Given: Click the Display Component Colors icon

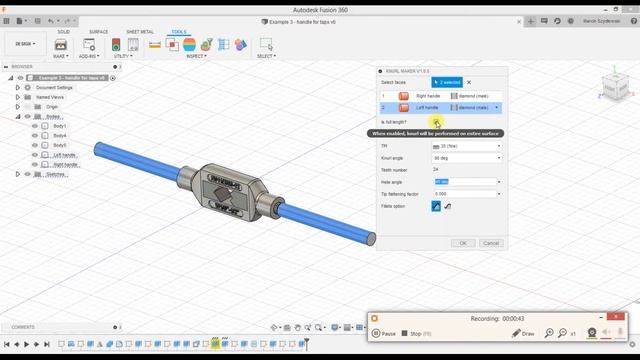Looking at the screenshot, I should pos(241,44).
